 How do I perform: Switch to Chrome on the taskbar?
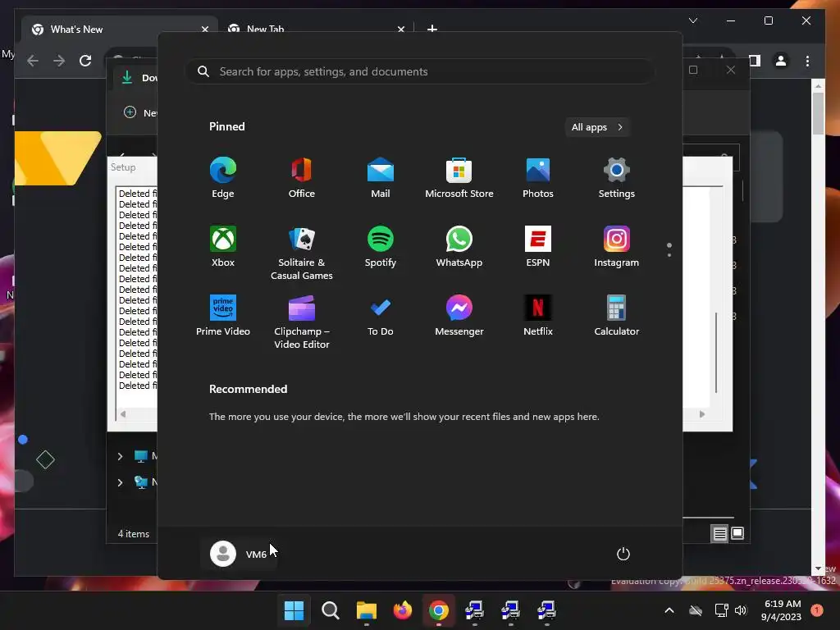pyautogui.click(x=438, y=610)
